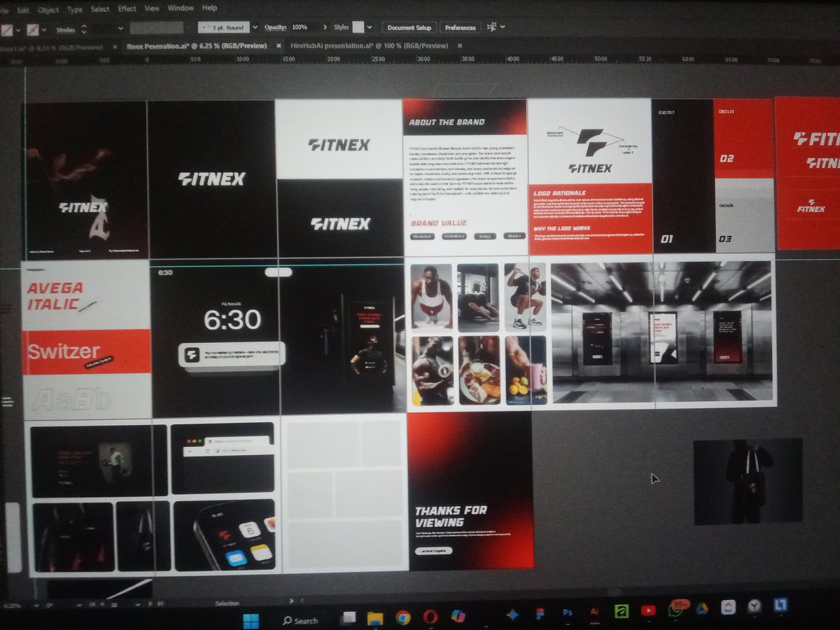This screenshot has width=840, height=630.
Task: Click the 'Switzer' text on typography artboard
Action: tap(64, 351)
